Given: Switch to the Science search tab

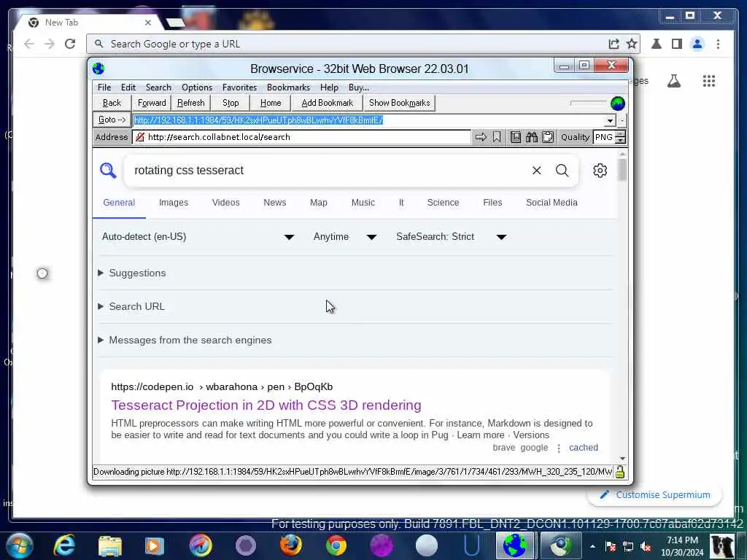Looking at the screenshot, I should pyautogui.click(x=443, y=203).
